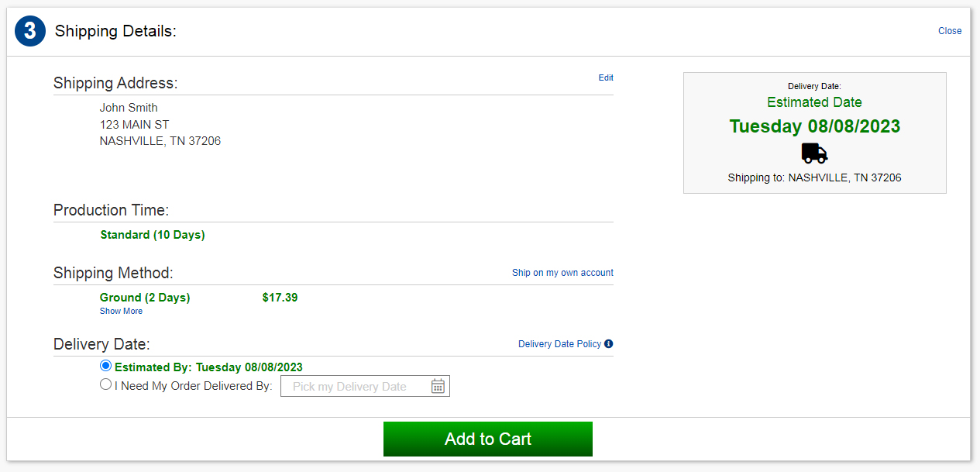
Task: Click the delivery truck icon
Action: coord(814,153)
